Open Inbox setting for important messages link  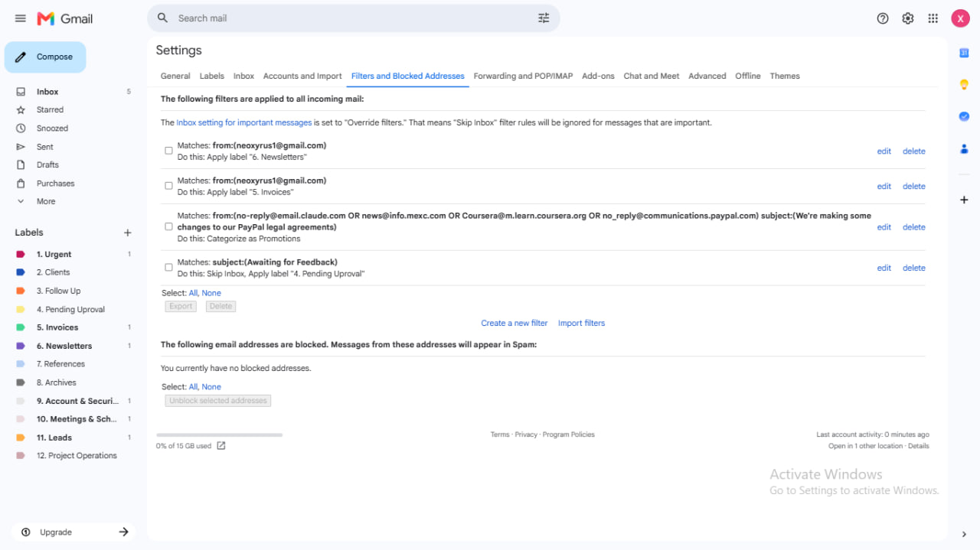[244, 122]
